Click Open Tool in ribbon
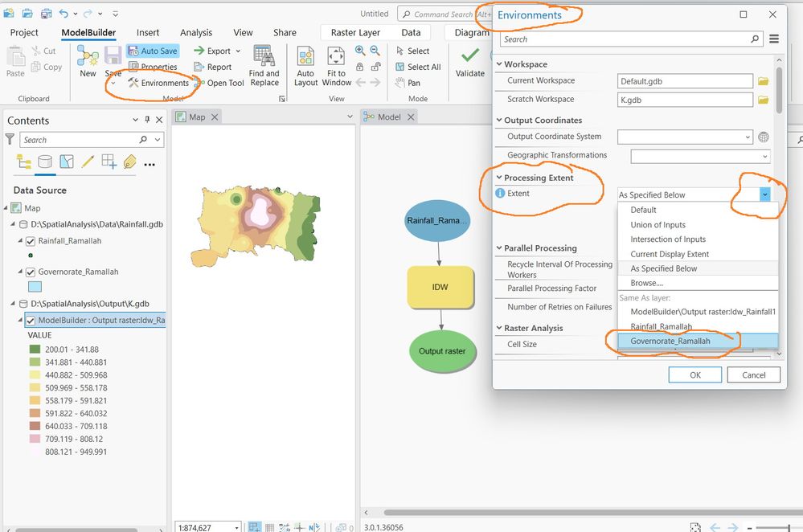The height and width of the screenshot is (532, 803). click(219, 83)
